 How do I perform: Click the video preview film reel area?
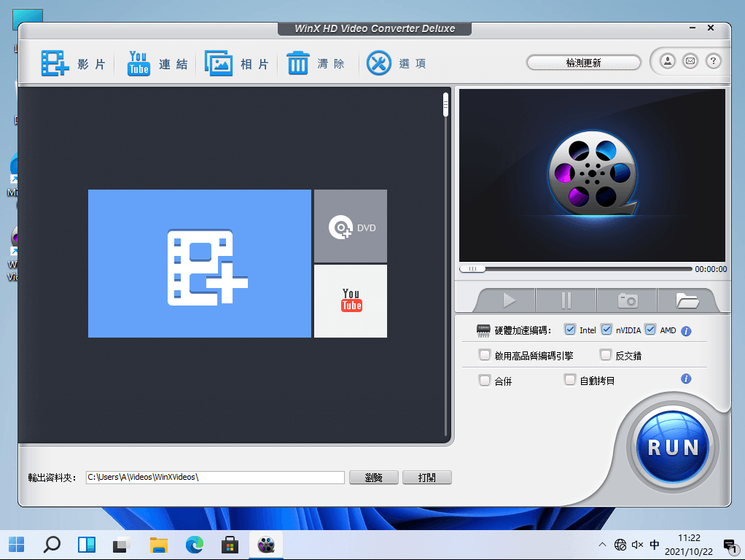592,175
